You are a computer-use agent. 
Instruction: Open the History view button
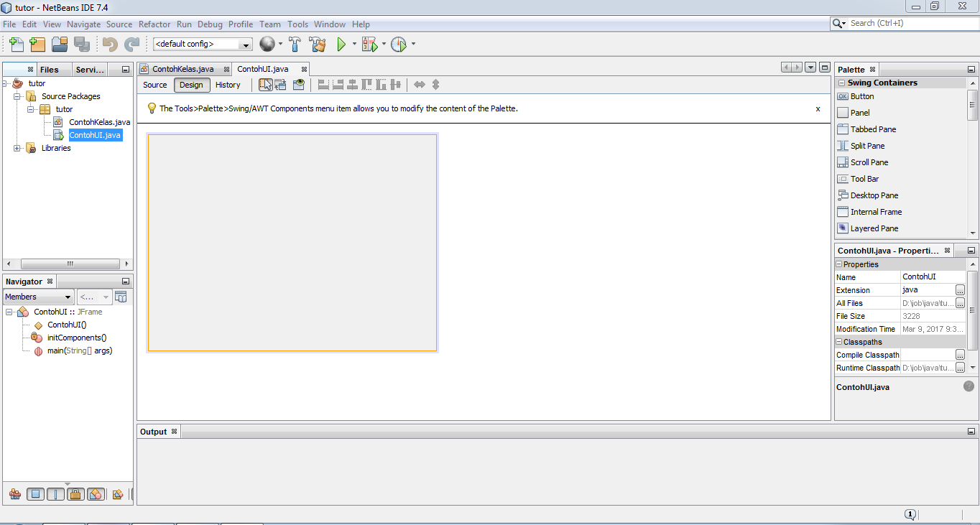pos(227,84)
